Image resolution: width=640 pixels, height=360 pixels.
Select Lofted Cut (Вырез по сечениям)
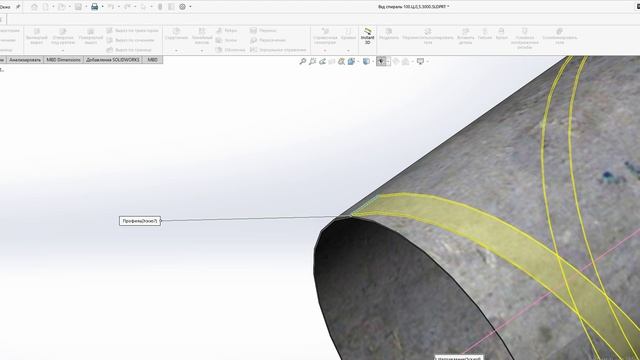(130, 40)
